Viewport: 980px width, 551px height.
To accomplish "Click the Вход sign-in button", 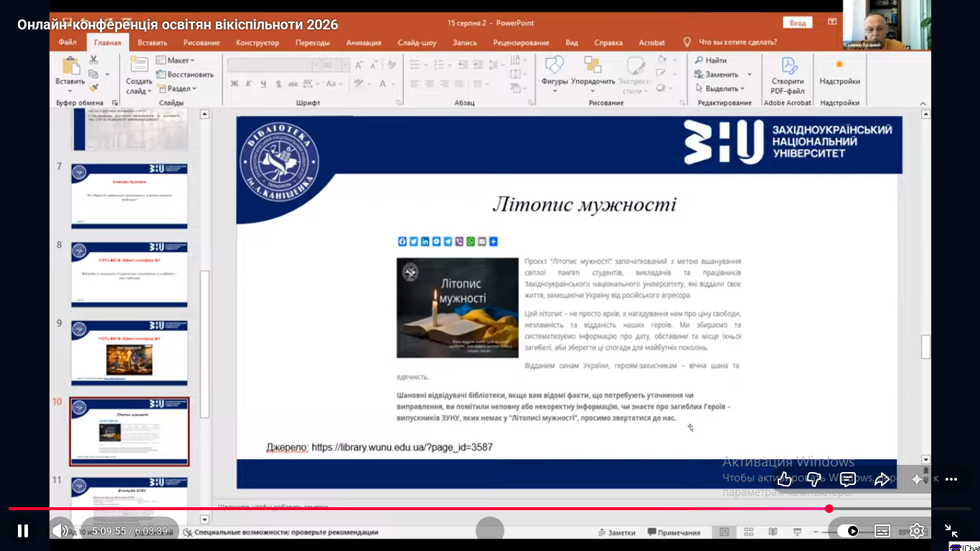I will click(x=798, y=23).
